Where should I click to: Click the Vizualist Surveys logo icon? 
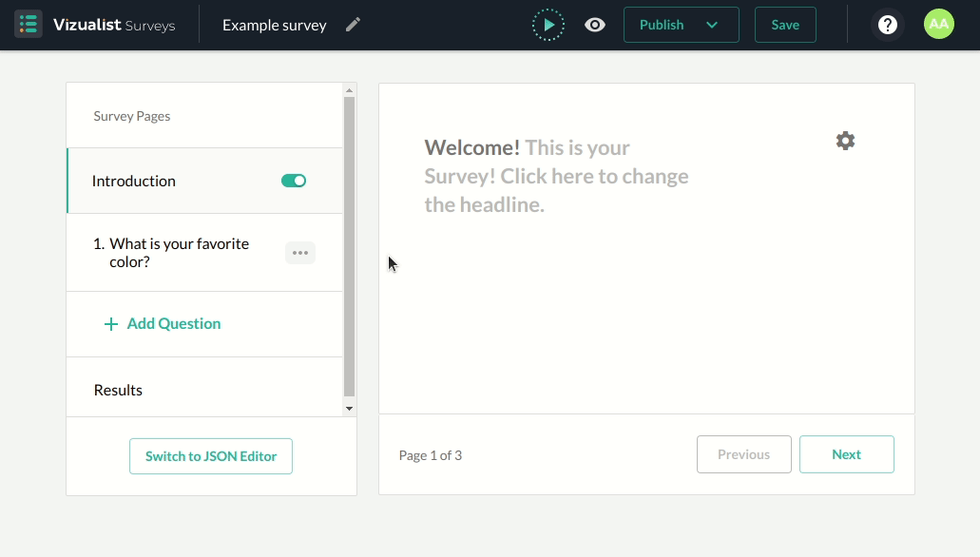(x=29, y=25)
